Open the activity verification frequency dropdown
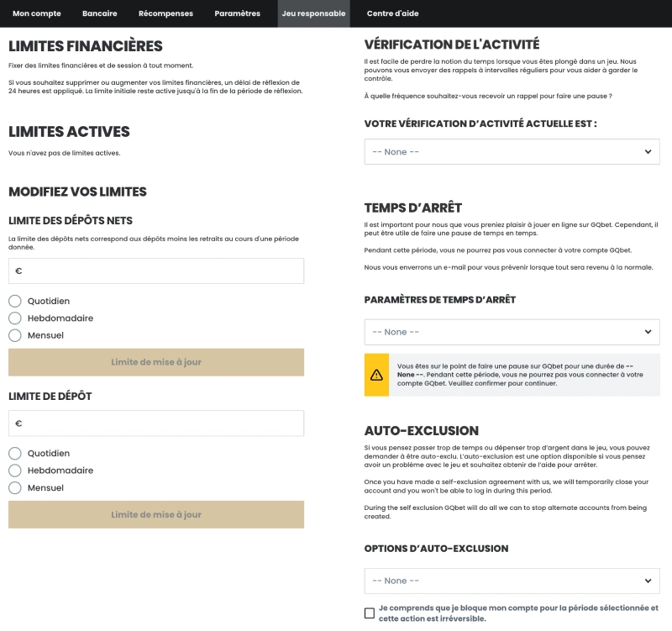The image size is (672, 631). [512, 152]
